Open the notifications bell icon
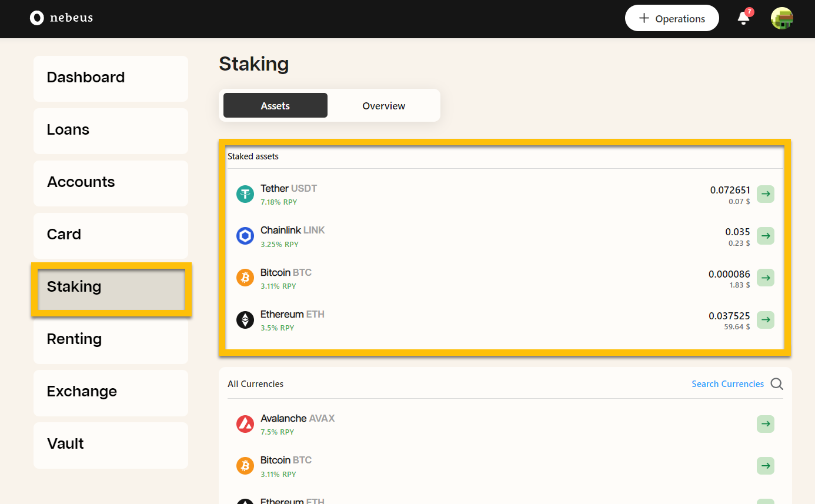Viewport: 815px width, 504px height. pyautogui.click(x=744, y=18)
